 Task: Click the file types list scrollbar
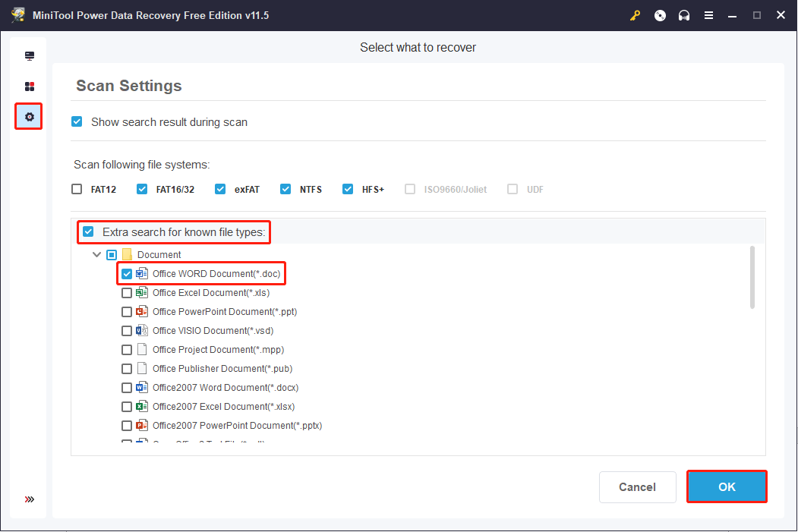pos(752,277)
